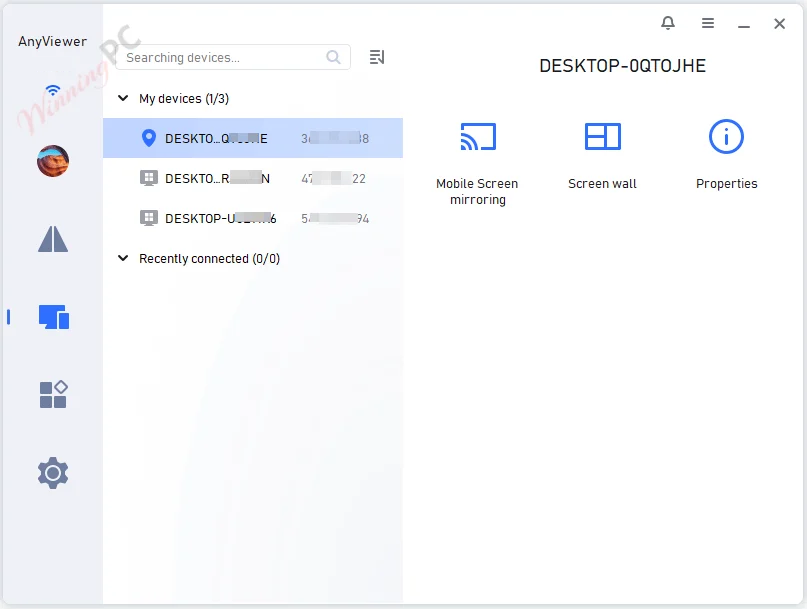
Task: Click the location pin icon of the current device
Action: pyautogui.click(x=149, y=138)
